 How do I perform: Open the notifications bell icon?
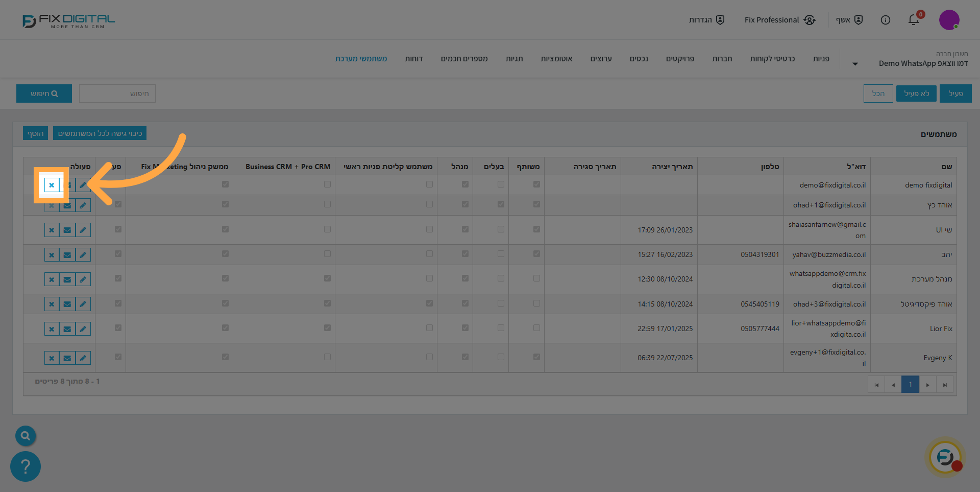point(913,20)
